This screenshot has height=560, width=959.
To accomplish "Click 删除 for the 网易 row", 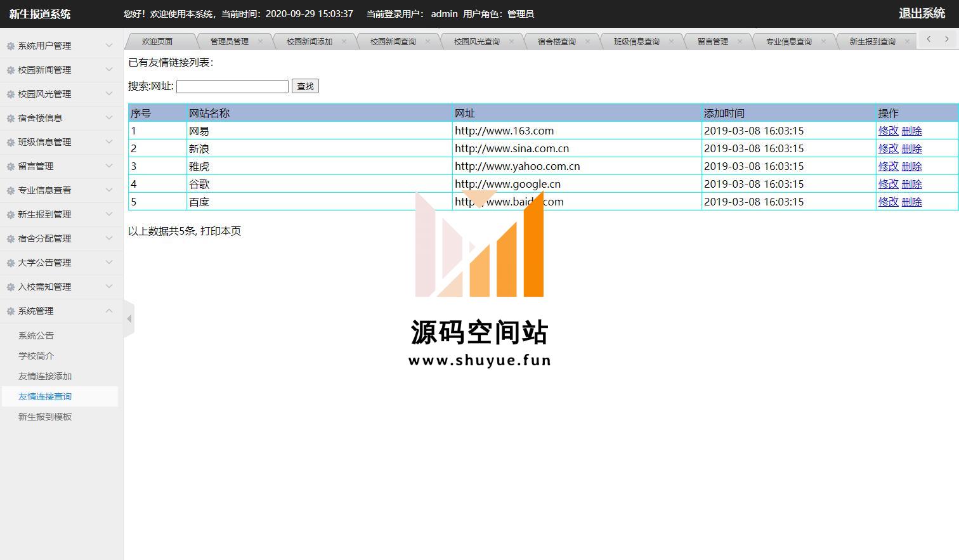I will point(911,131).
